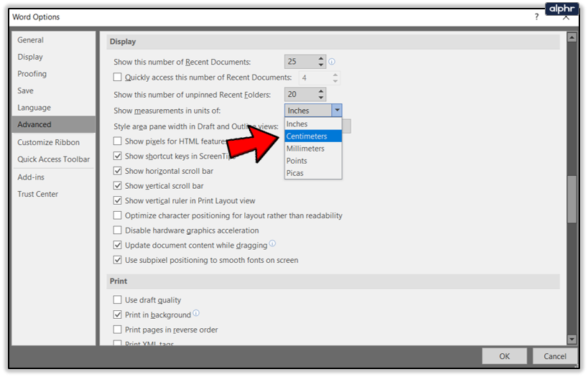588x377 pixels.
Task: Toggle Use subpixel positioning to smooth fonts
Action: tap(117, 260)
